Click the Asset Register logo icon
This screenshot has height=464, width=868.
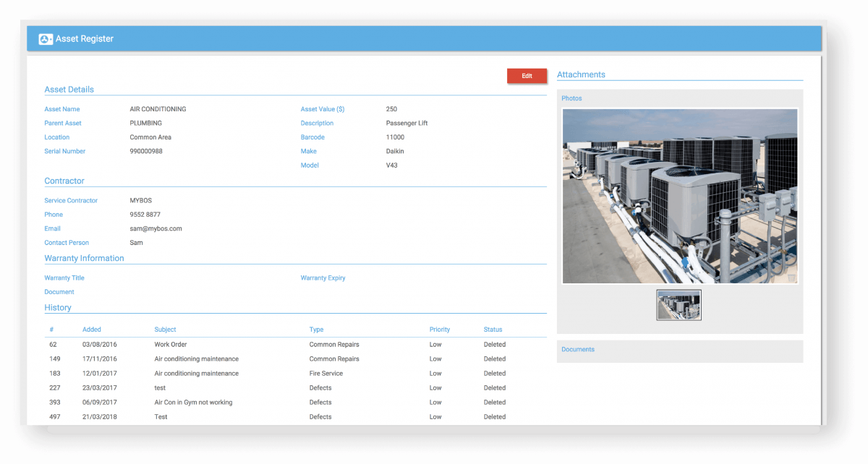tap(46, 39)
